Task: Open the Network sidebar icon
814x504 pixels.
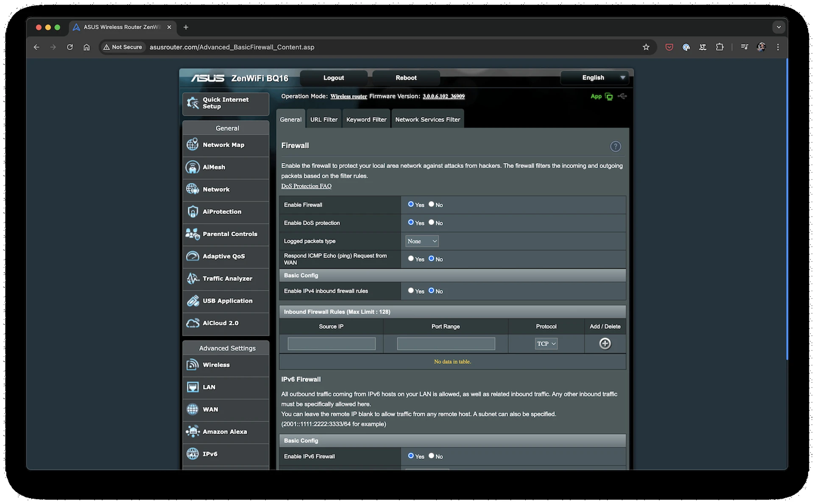Action: 192,189
